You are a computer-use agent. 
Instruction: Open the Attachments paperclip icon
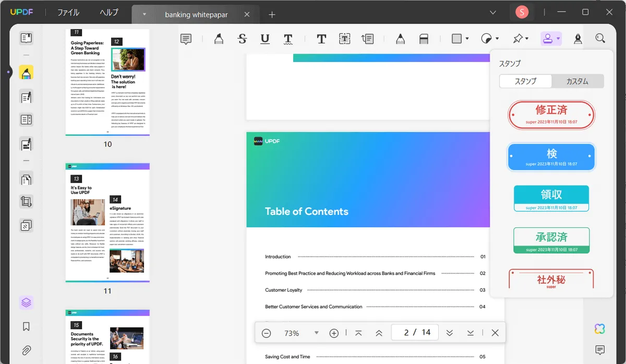tap(26, 350)
